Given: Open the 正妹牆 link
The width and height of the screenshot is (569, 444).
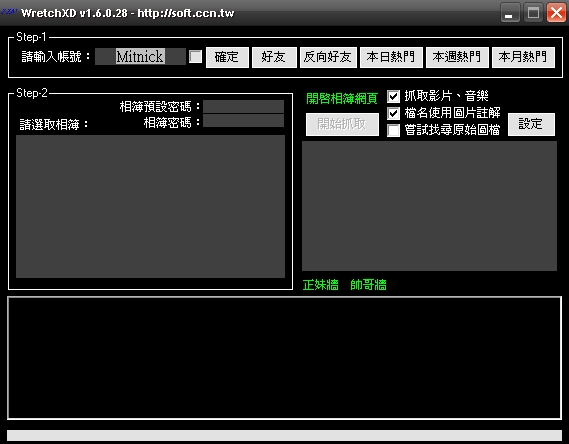Looking at the screenshot, I should [320, 285].
